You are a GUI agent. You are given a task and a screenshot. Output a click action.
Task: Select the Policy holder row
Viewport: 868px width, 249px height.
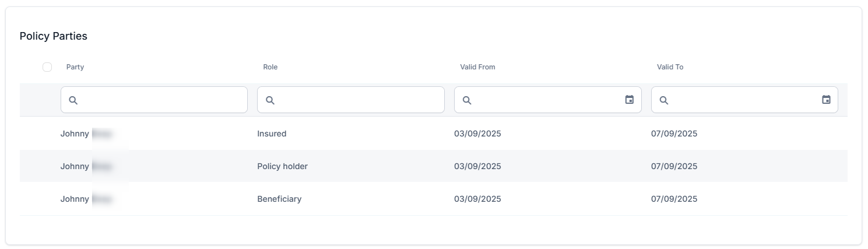pyautogui.click(x=282, y=166)
